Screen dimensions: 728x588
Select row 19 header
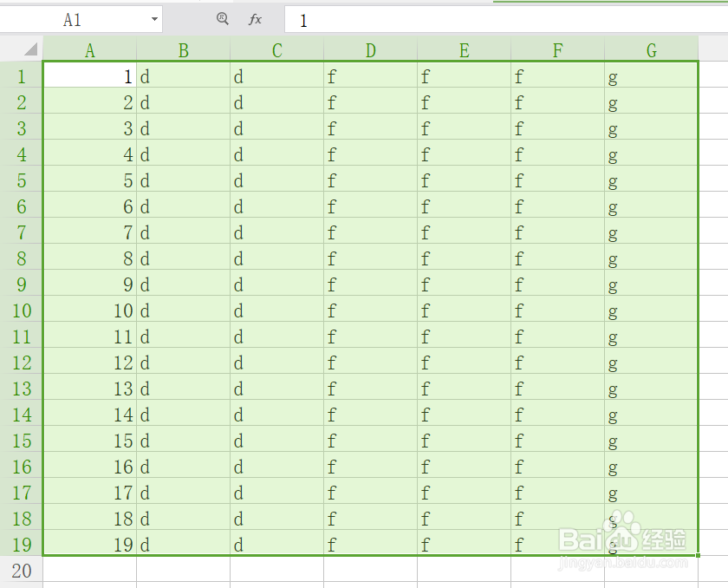click(x=22, y=543)
